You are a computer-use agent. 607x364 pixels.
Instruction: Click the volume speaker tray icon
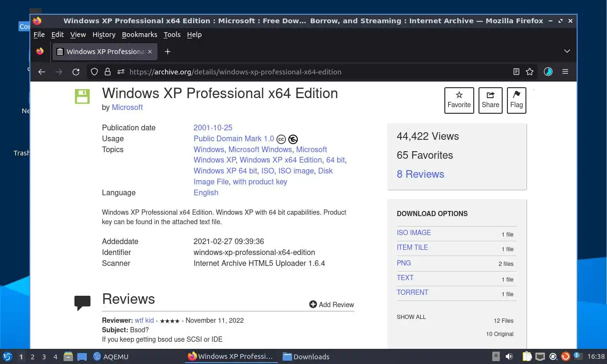coord(509,356)
